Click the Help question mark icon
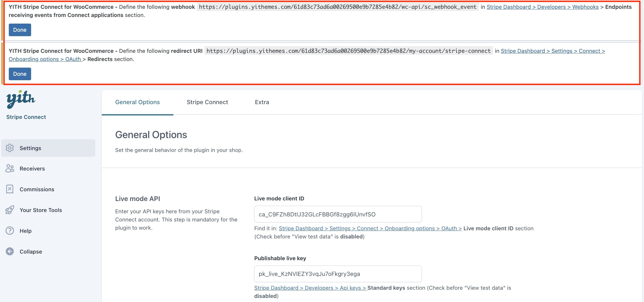The width and height of the screenshot is (644, 302). click(10, 231)
